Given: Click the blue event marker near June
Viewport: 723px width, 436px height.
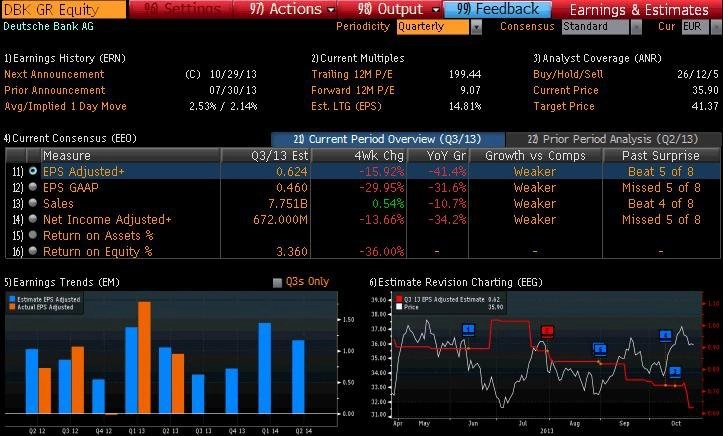Looking at the screenshot, I should [468, 330].
